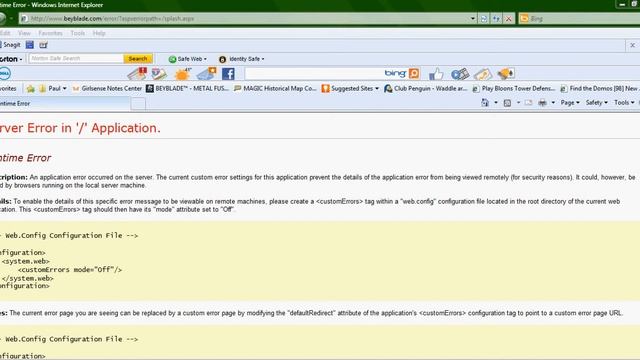This screenshot has height=360, width=640.
Task: Open the Snagit capture button
Action: click(x=10, y=45)
